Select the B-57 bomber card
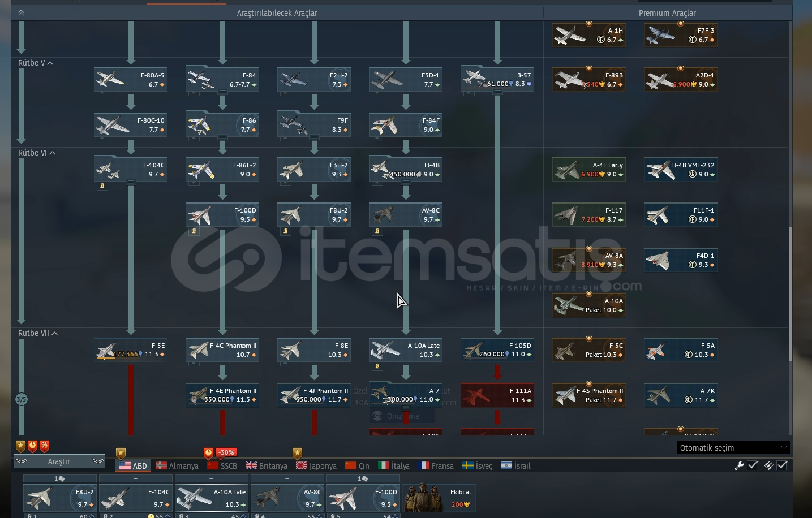 (x=497, y=80)
